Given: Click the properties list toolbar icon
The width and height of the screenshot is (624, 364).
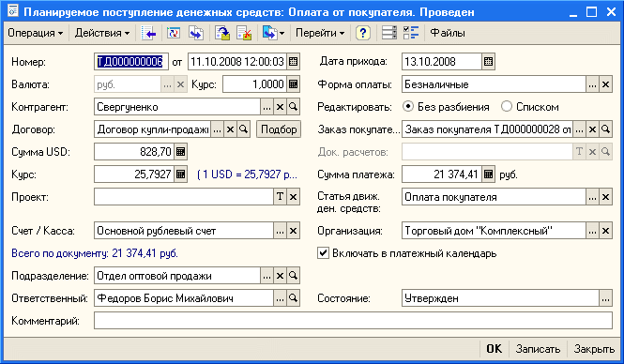Looking at the screenshot, I should pyautogui.click(x=389, y=33).
